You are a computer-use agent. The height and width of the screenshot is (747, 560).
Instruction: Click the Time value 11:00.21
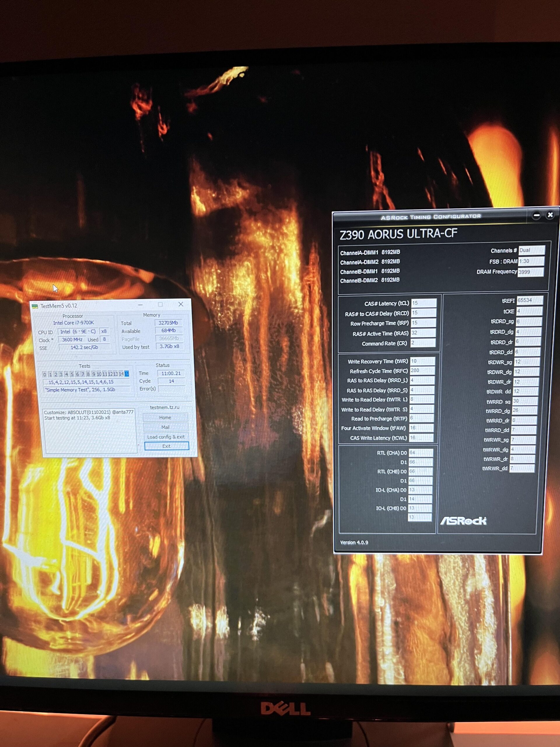171,373
